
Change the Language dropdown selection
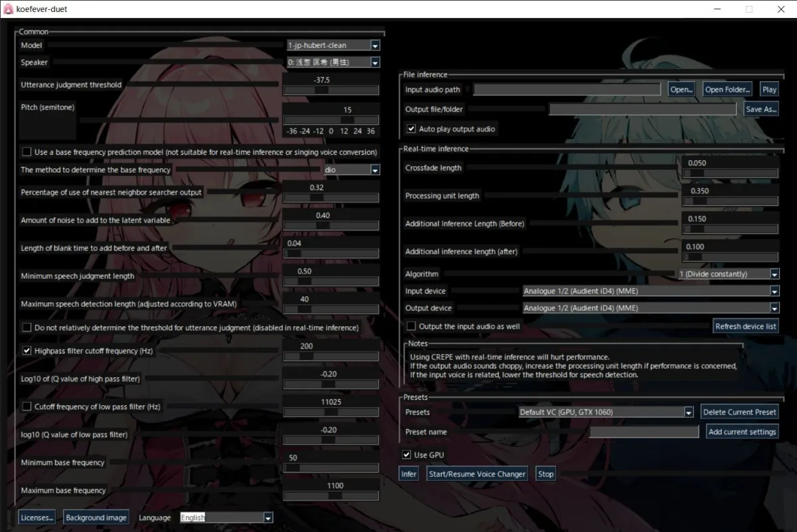click(268, 518)
